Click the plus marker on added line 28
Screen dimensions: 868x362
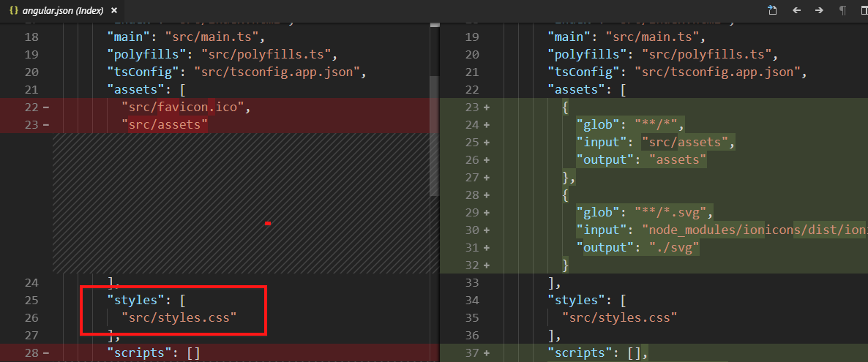487,195
